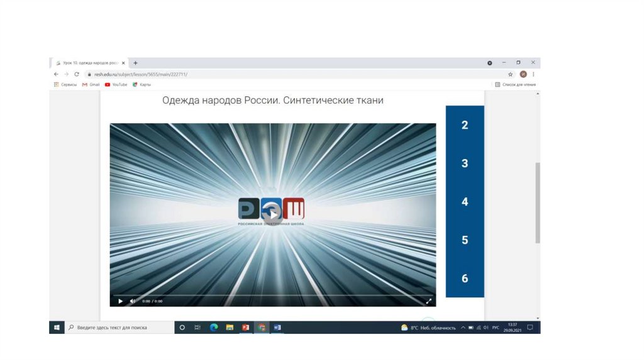The image size is (644, 361).
Task: Switch to PowerPoint on taskbar
Action: click(x=246, y=327)
